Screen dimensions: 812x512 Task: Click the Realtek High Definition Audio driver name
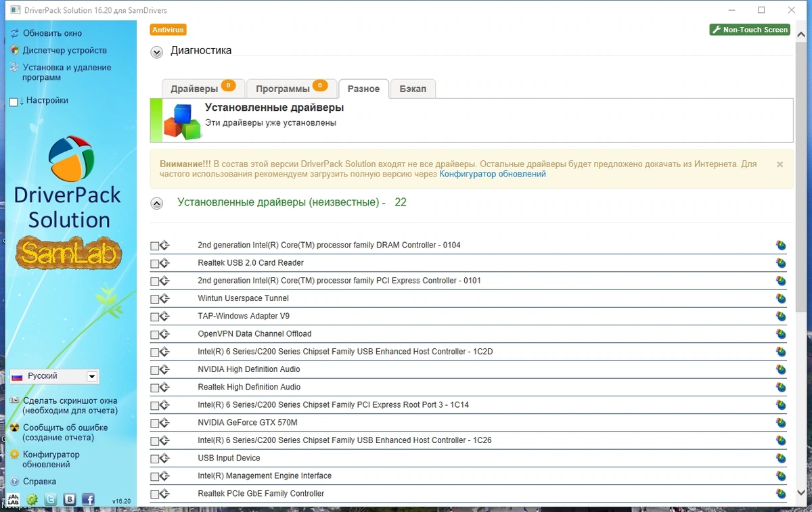point(249,387)
